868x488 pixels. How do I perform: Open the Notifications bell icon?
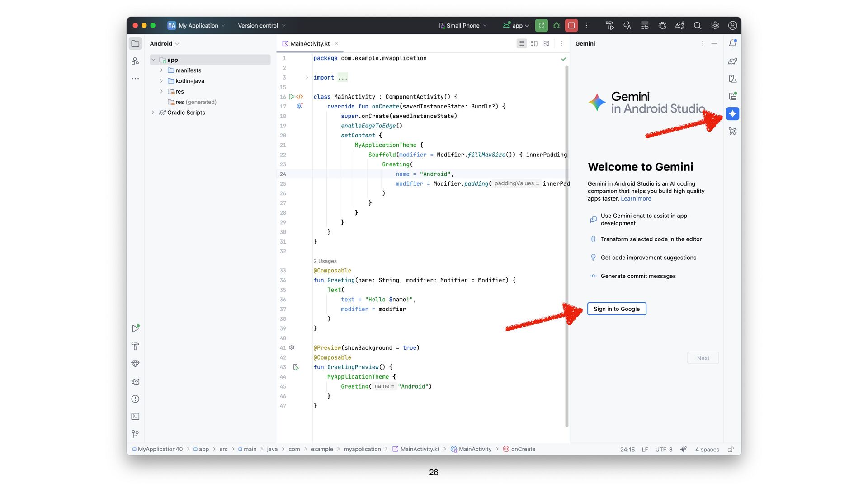pyautogui.click(x=732, y=43)
